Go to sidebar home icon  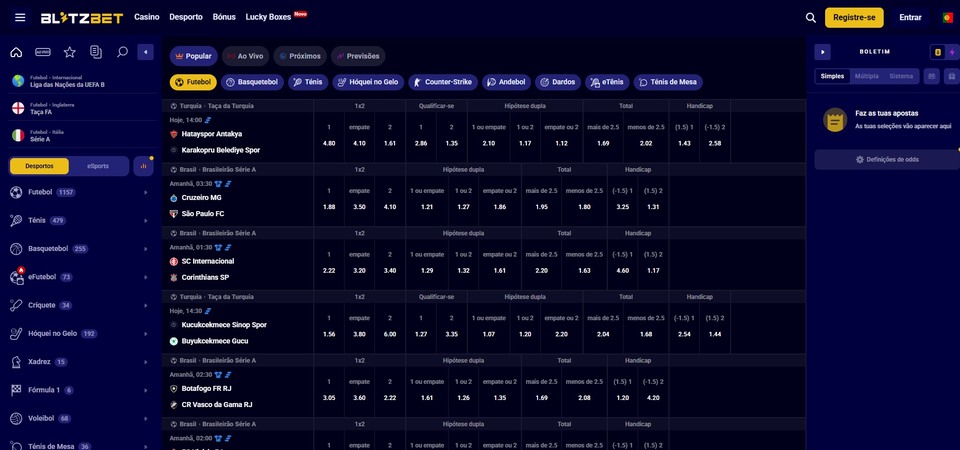[17, 52]
